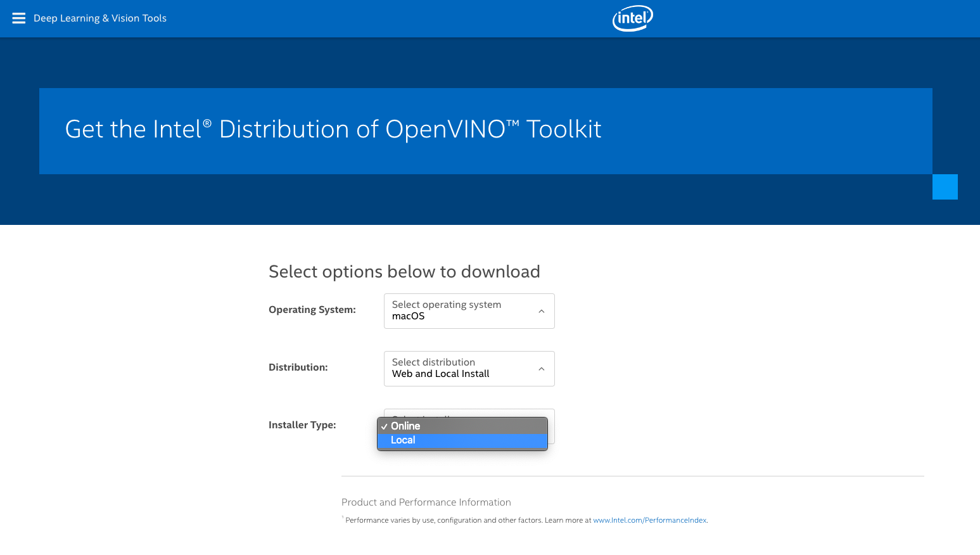Open the Installer Type selector
This screenshot has height=555, width=980.
tap(469, 426)
